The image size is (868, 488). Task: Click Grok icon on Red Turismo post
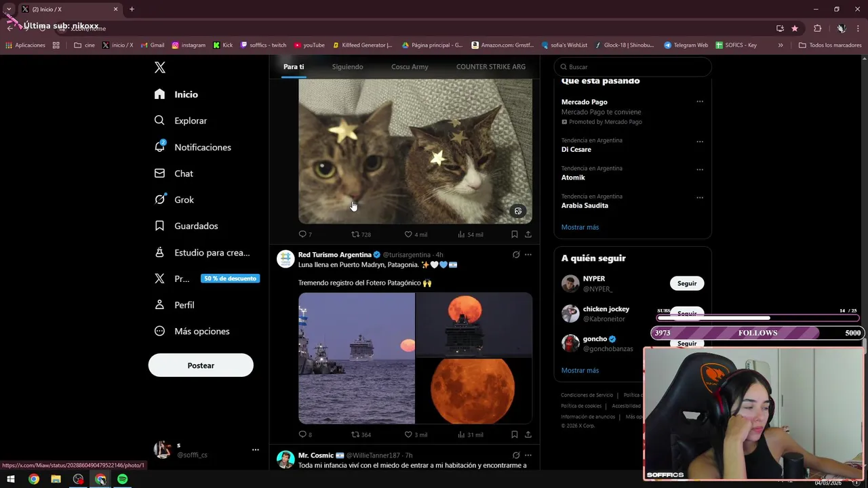516,255
